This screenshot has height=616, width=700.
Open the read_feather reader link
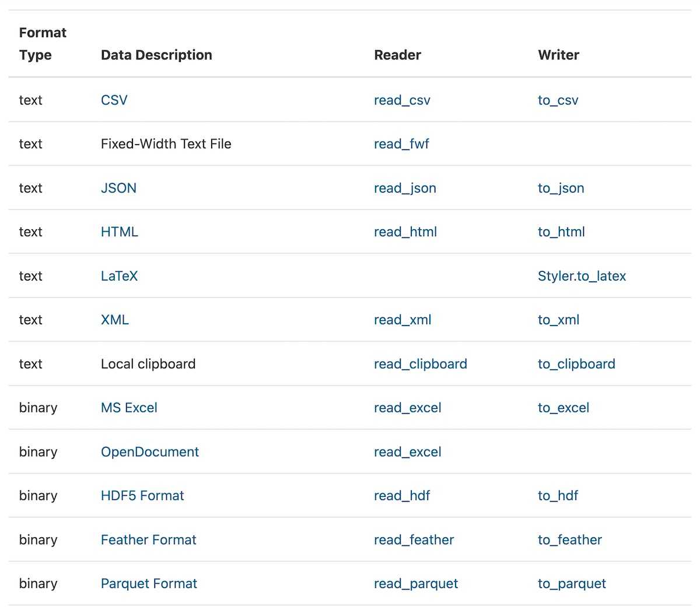tap(414, 540)
